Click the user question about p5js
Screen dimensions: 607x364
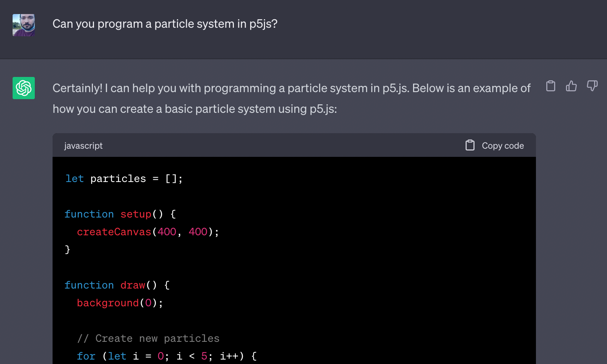[x=165, y=24]
